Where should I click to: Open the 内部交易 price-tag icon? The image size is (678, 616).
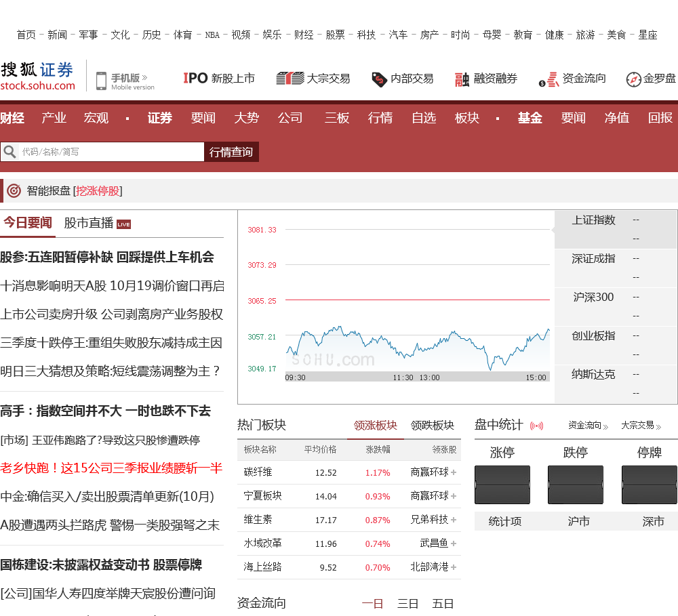coord(379,79)
